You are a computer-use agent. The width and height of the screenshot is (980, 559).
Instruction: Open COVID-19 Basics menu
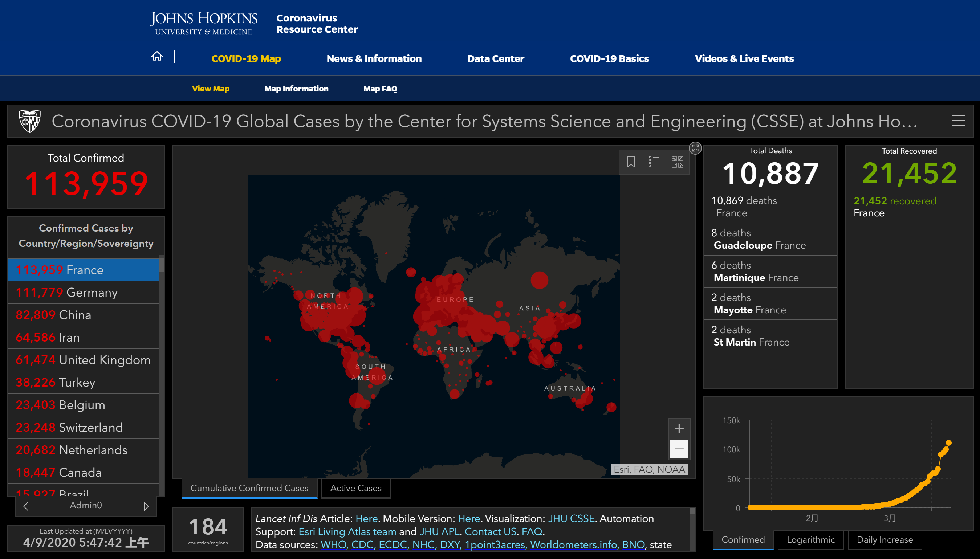coord(609,59)
